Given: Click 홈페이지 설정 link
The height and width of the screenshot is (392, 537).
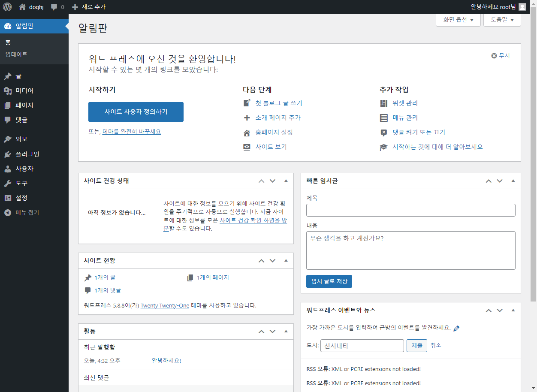Looking at the screenshot, I should click(274, 132).
